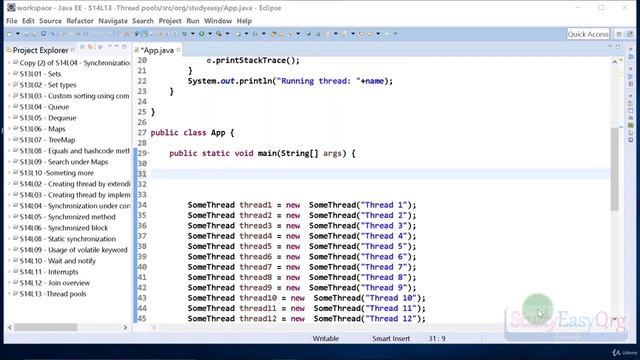Open the dropdown arrow beside the New icon
The width and height of the screenshot is (640, 360).
[x=18, y=34]
